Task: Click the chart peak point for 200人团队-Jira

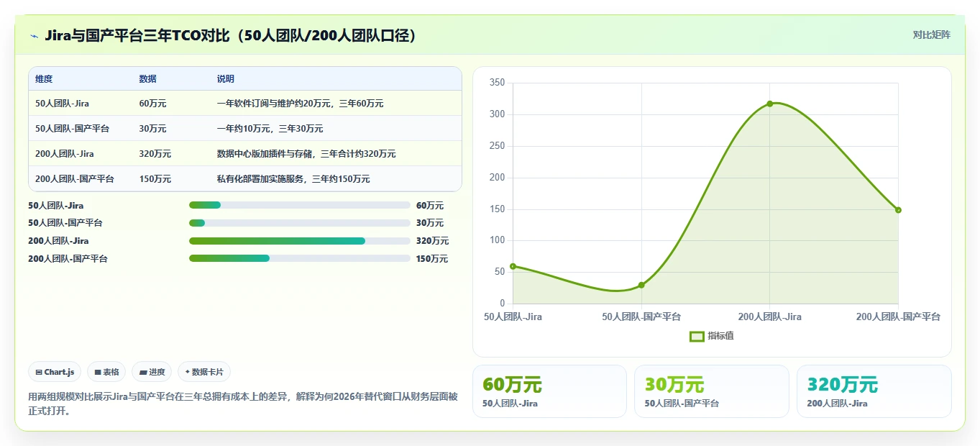Action: [x=769, y=104]
